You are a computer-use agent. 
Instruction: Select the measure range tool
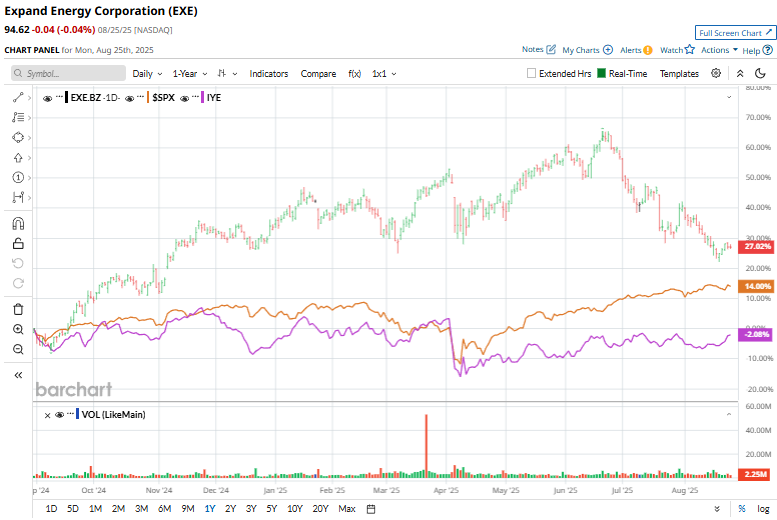[x=18, y=197]
